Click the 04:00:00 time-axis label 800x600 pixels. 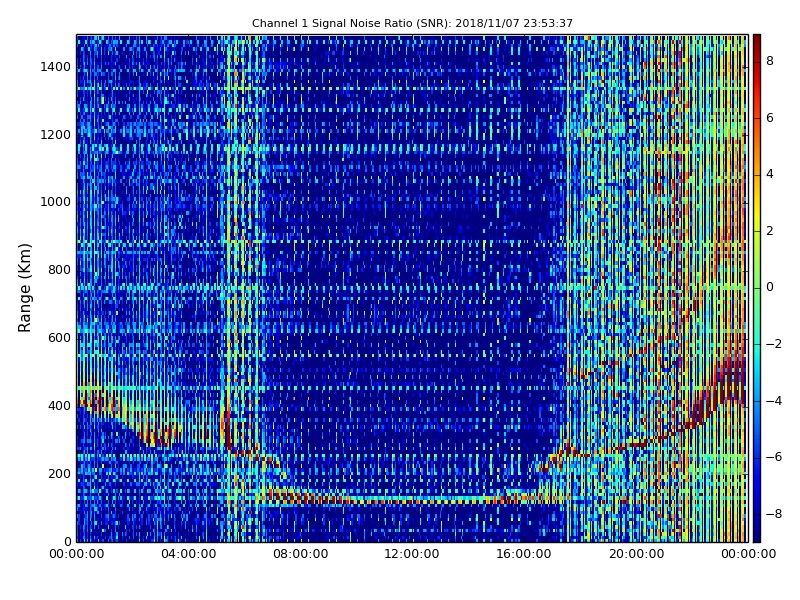pos(189,554)
